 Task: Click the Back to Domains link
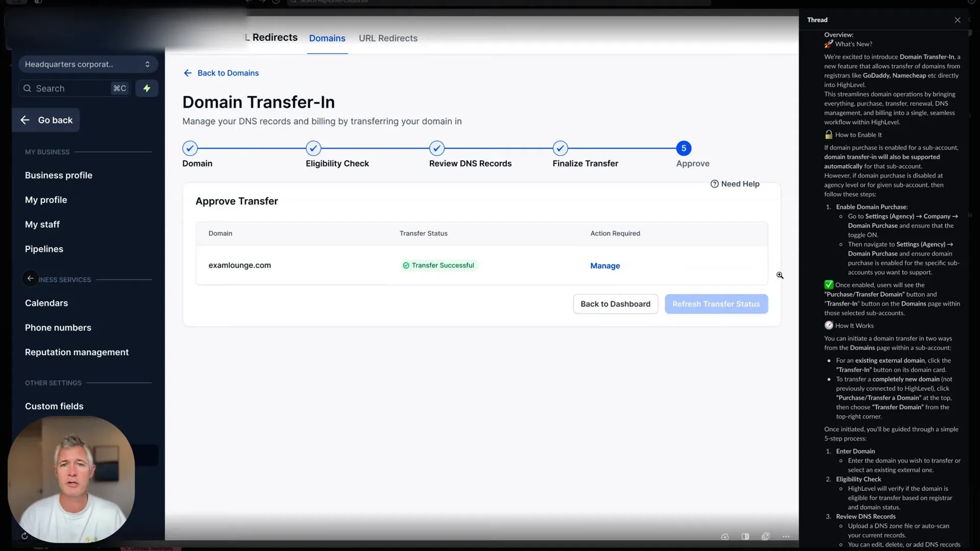coord(221,73)
